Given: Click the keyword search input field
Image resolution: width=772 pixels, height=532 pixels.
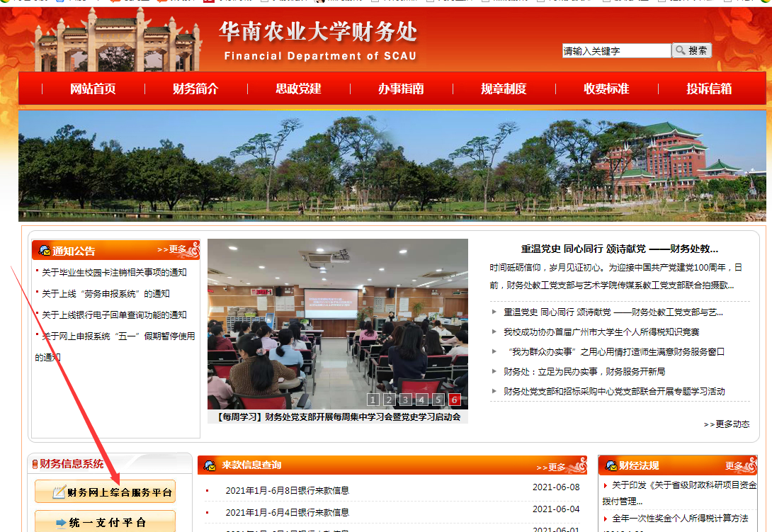Looking at the screenshot, I should click(616, 51).
